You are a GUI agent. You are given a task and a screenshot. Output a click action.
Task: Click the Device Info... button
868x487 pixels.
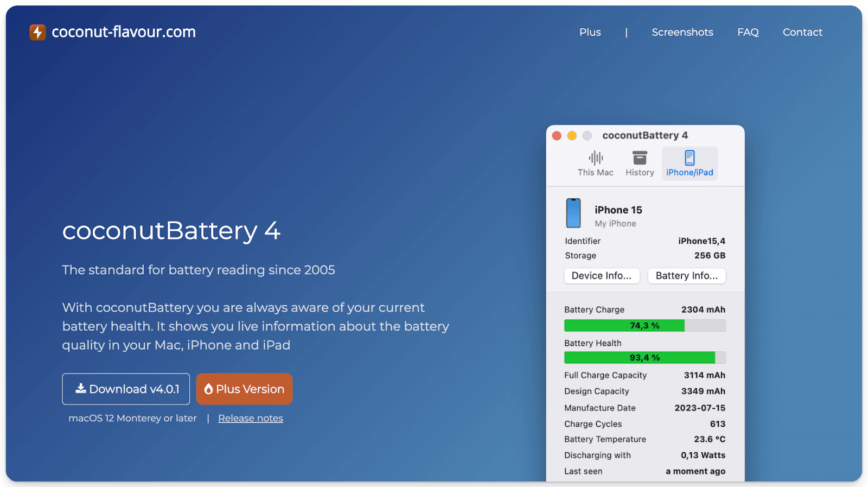pyautogui.click(x=602, y=276)
